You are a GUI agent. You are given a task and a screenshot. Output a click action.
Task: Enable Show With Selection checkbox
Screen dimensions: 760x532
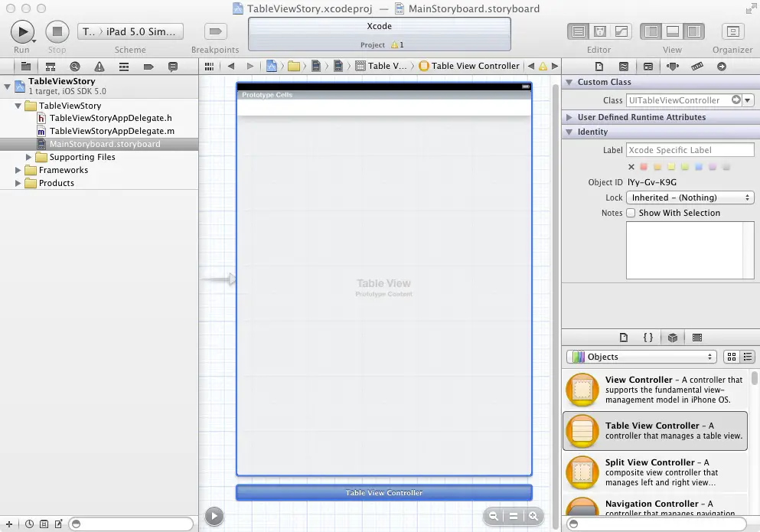[631, 213]
